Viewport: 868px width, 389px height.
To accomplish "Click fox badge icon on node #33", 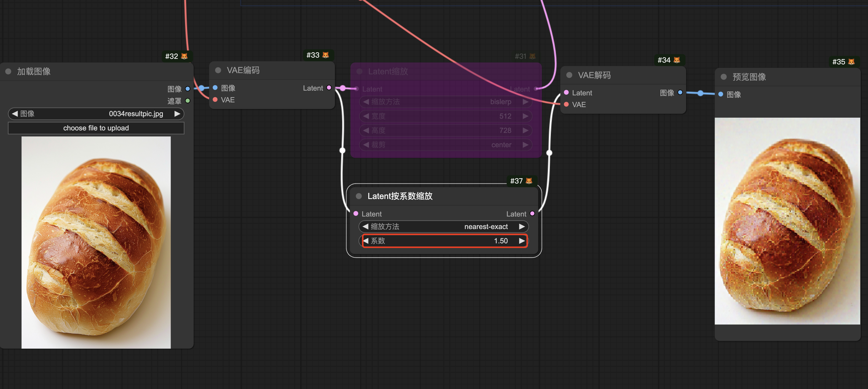I will (325, 55).
